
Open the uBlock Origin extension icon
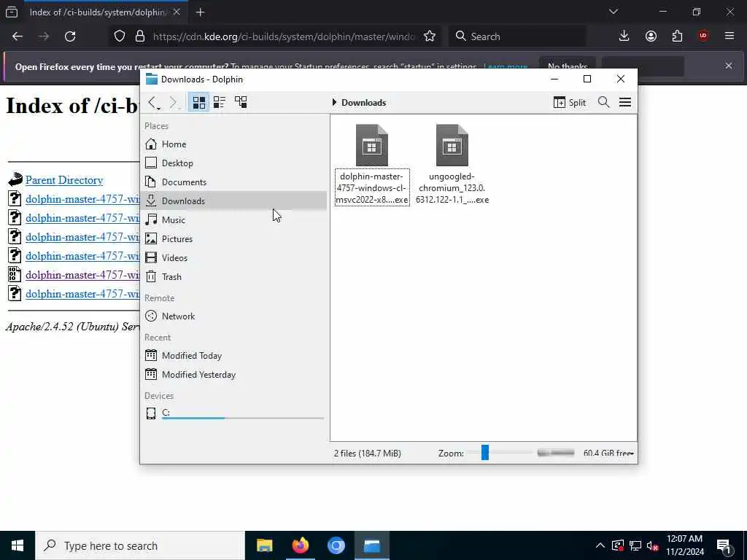pyautogui.click(x=703, y=36)
